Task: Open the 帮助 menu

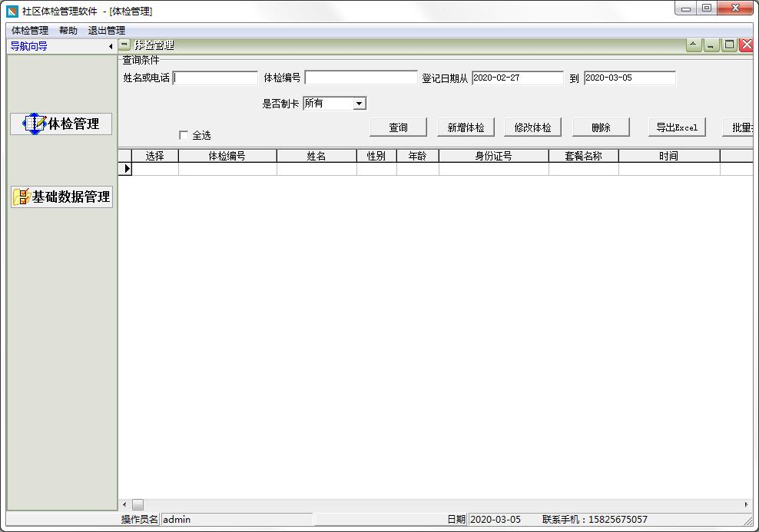Action: point(68,31)
